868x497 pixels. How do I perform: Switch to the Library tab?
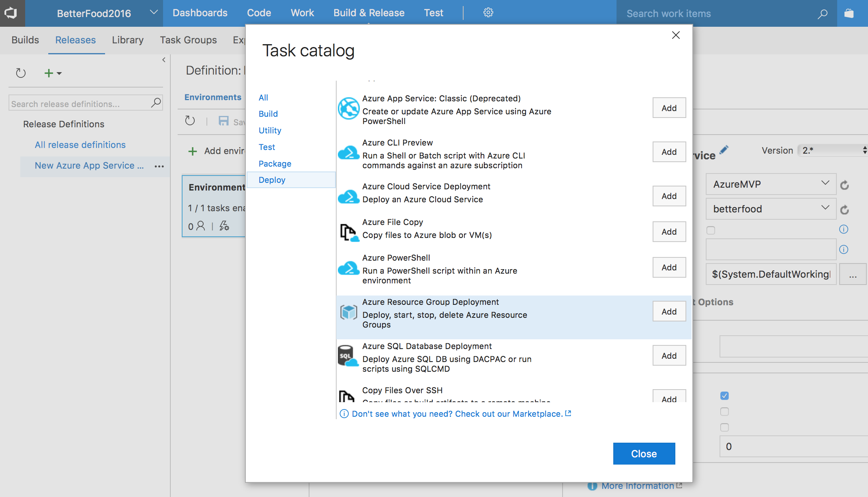(128, 40)
